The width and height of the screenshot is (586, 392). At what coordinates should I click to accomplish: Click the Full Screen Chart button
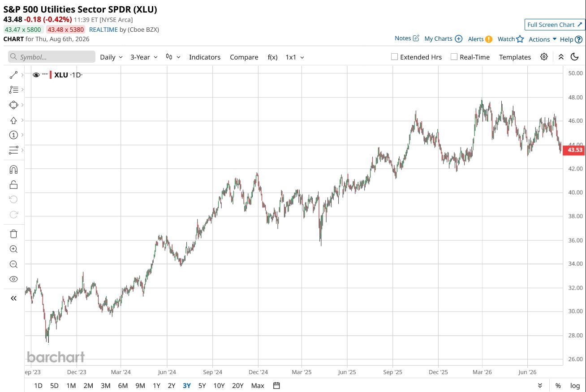555,25
